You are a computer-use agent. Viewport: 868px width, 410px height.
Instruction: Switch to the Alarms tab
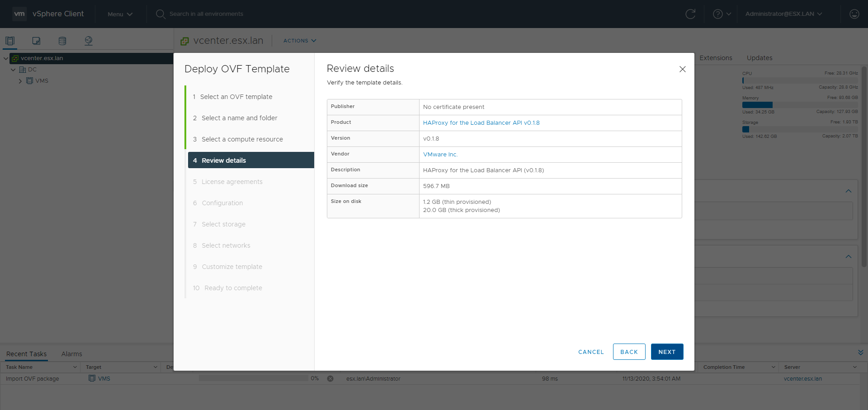coord(71,354)
